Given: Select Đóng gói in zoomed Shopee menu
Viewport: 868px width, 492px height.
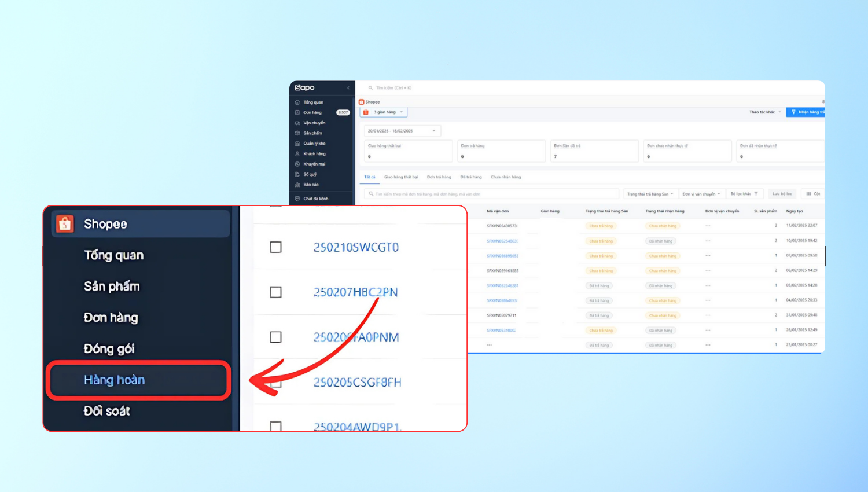Looking at the screenshot, I should tap(109, 349).
